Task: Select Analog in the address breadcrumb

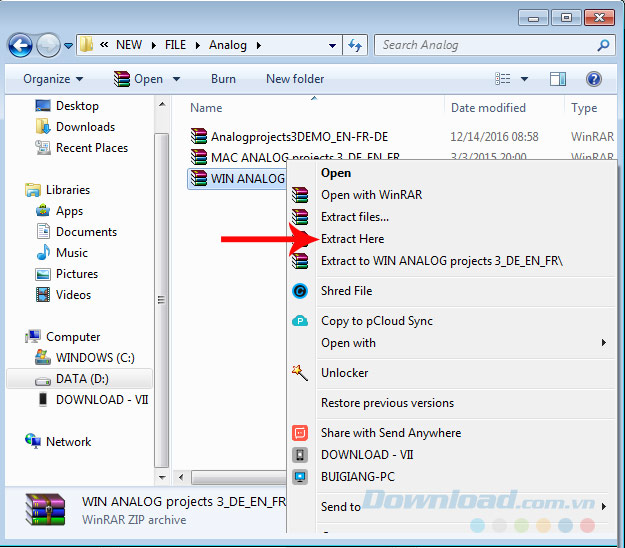Action: [x=228, y=45]
